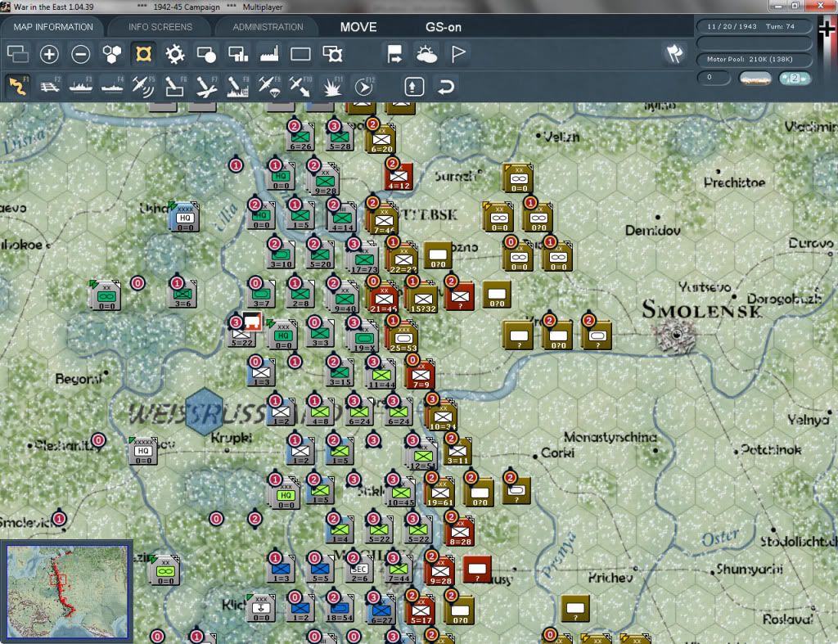
Task: Click the screen with gear icon in toolbar
Action: coord(332,54)
